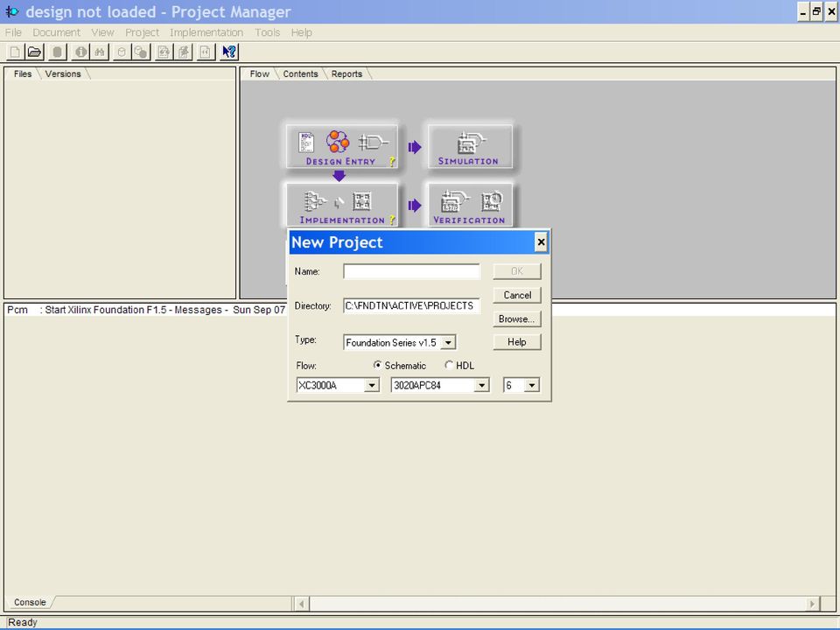Open the File menu
840x630 pixels.
[13, 32]
